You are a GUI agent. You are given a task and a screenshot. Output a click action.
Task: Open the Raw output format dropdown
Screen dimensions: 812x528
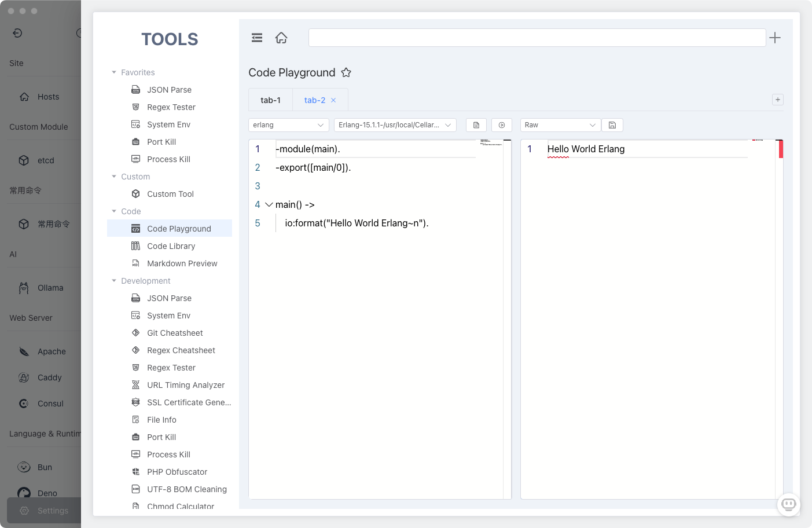560,125
